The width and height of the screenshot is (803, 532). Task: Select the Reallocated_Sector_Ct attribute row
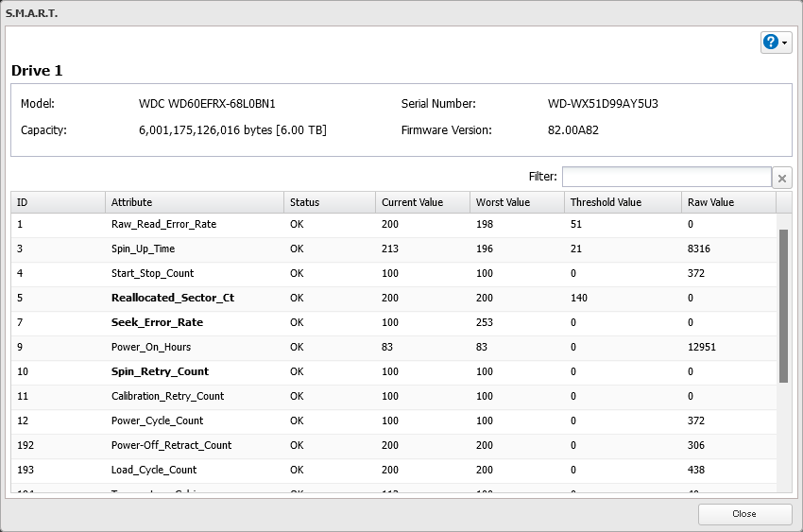coord(172,298)
